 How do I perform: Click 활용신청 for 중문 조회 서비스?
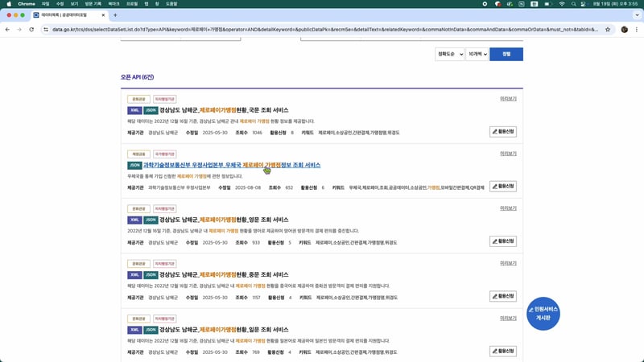[502, 296]
